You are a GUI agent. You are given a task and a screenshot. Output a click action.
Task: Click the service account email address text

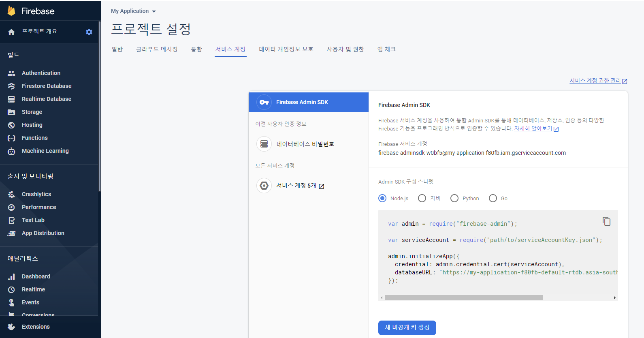point(472,153)
